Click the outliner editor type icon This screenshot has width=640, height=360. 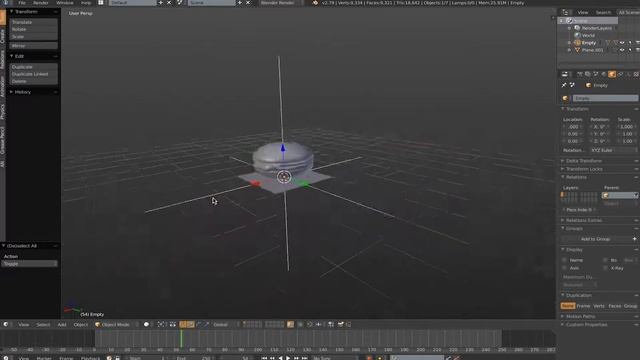pyautogui.click(x=565, y=13)
